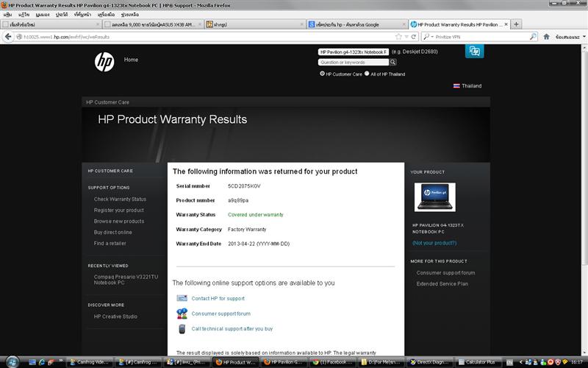The height and width of the screenshot is (368, 588).
Task: Click the Home link in HP header
Action: click(x=131, y=60)
